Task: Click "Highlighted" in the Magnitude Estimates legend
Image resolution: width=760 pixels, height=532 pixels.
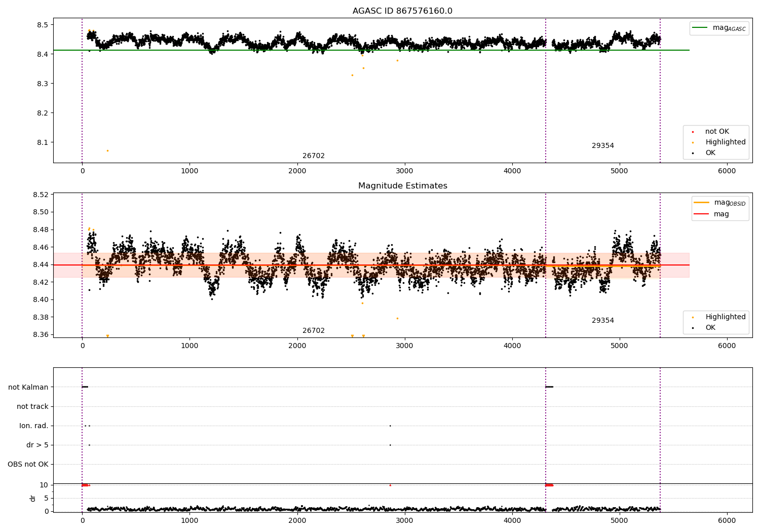Action: 719,317
